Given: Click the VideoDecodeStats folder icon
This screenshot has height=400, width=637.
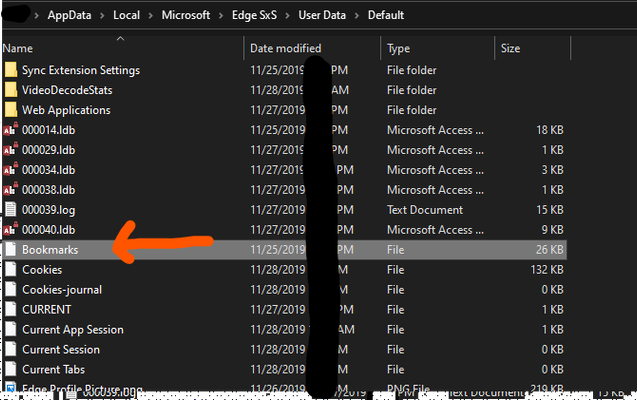Looking at the screenshot, I should point(11,90).
